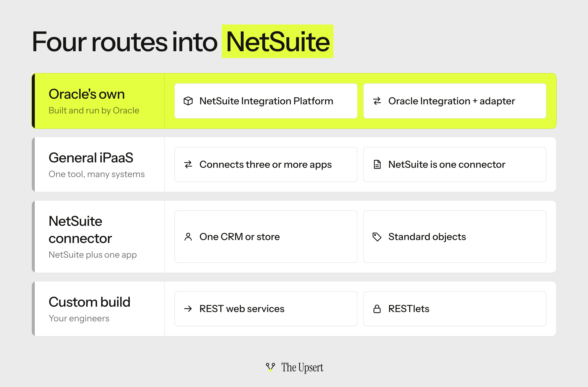Click the person icon beside One CRM or store
Viewport: 588px width, 387px height.
tap(188, 237)
